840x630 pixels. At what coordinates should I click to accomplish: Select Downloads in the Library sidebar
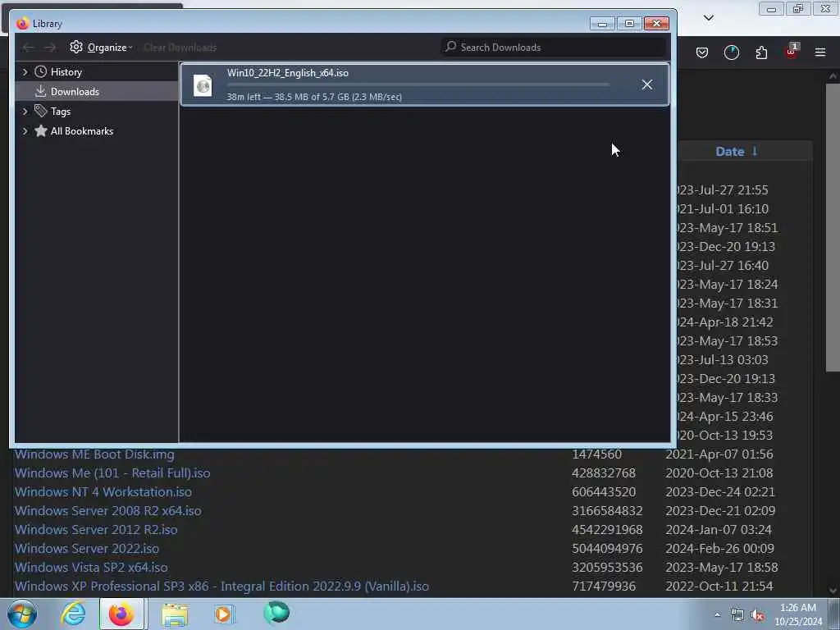75,92
